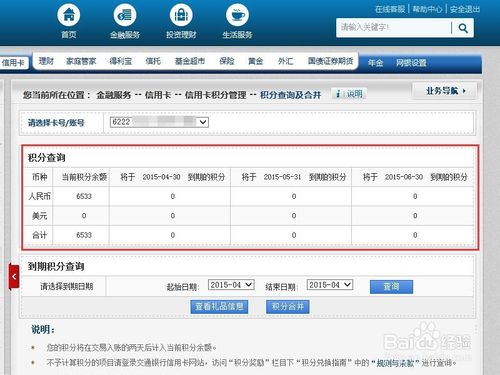This screenshot has width=500, height=375.
Task: Switch to the 信托 tab
Action: 153,61
